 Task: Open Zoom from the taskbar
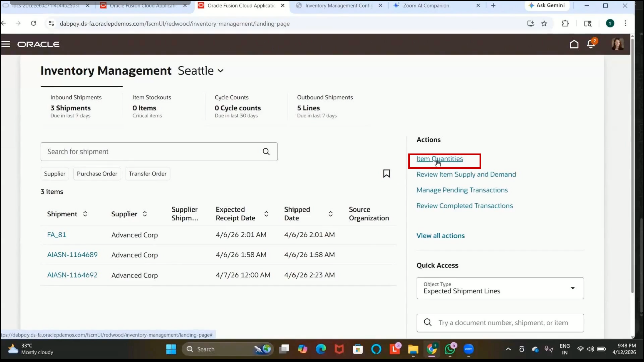(469, 349)
